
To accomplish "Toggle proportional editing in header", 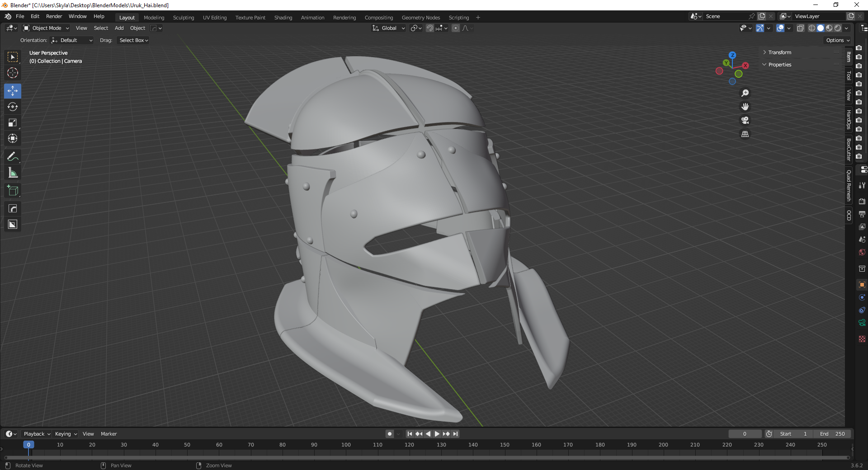I will click(456, 28).
